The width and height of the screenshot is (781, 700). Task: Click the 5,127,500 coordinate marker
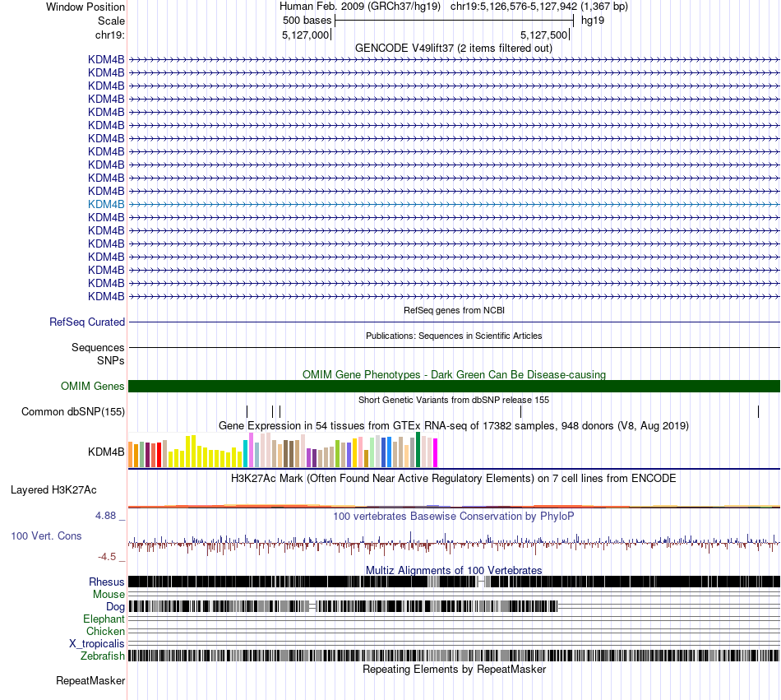point(544,35)
